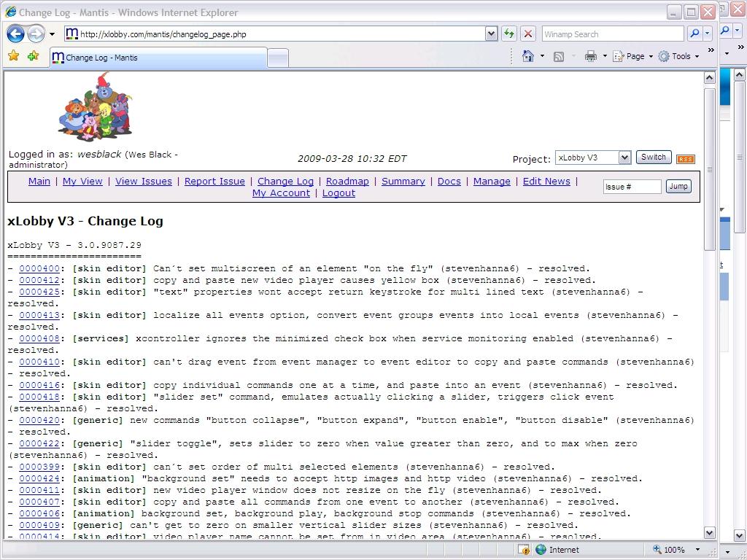Open the My View link

coord(82,182)
